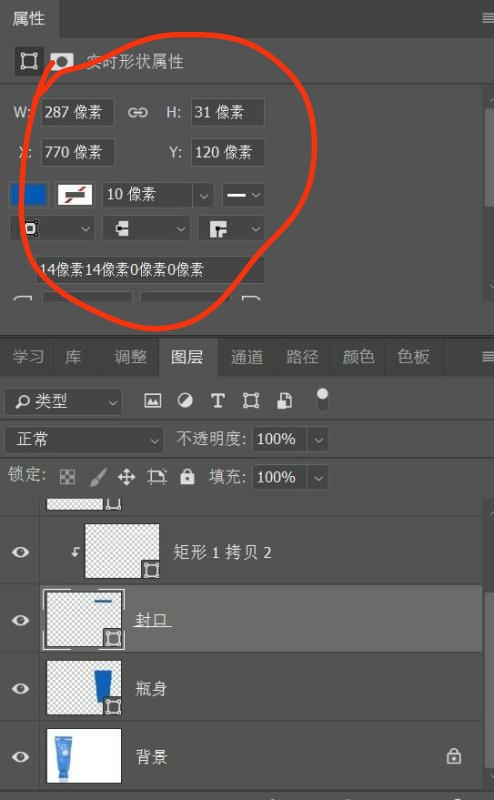Open the blend mode 正常 dropdown
The width and height of the screenshot is (494, 800).
[x=84, y=439]
